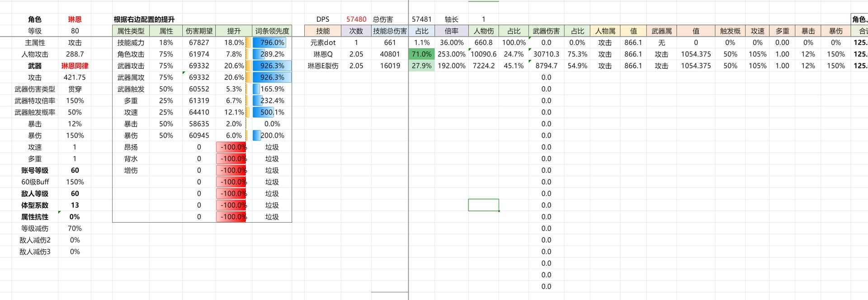Select the green 71.0% 占比 cell

(421, 54)
